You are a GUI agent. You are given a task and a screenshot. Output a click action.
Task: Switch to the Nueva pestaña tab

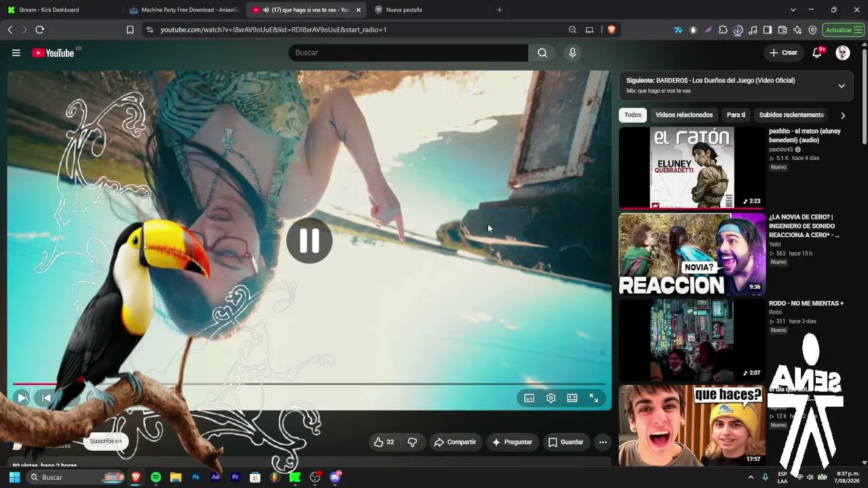pos(427,9)
